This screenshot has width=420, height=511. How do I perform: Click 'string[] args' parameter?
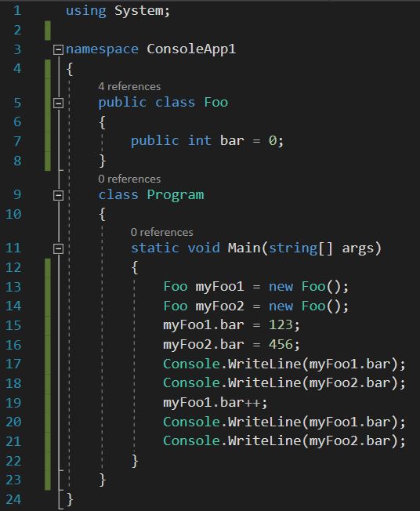click(321, 248)
